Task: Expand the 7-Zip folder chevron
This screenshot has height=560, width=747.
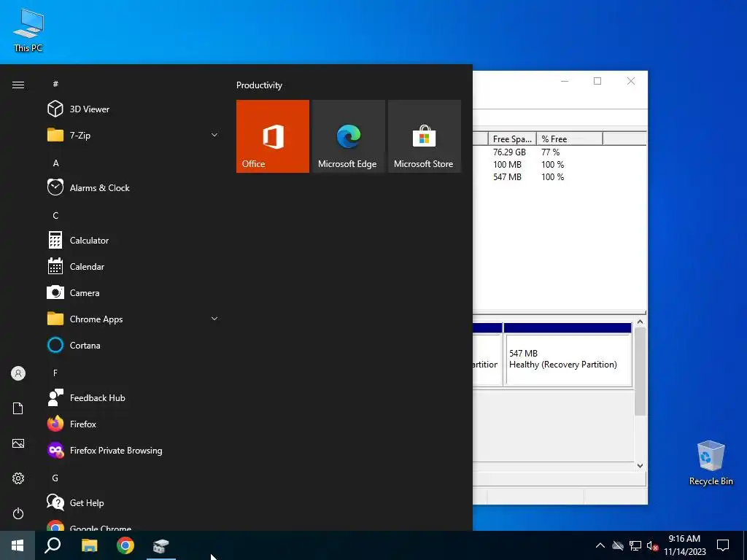Action: [214, 135]
